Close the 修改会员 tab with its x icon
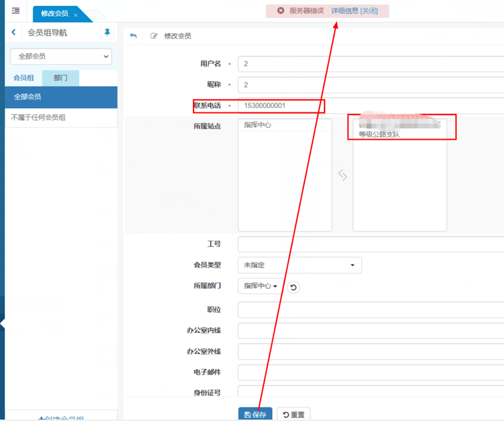 [76, 15]
